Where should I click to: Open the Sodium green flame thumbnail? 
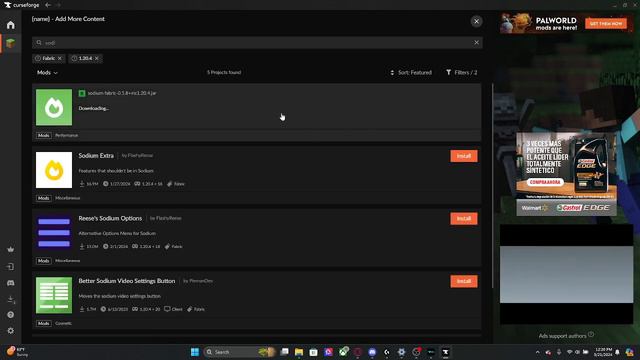pos(54,107)
